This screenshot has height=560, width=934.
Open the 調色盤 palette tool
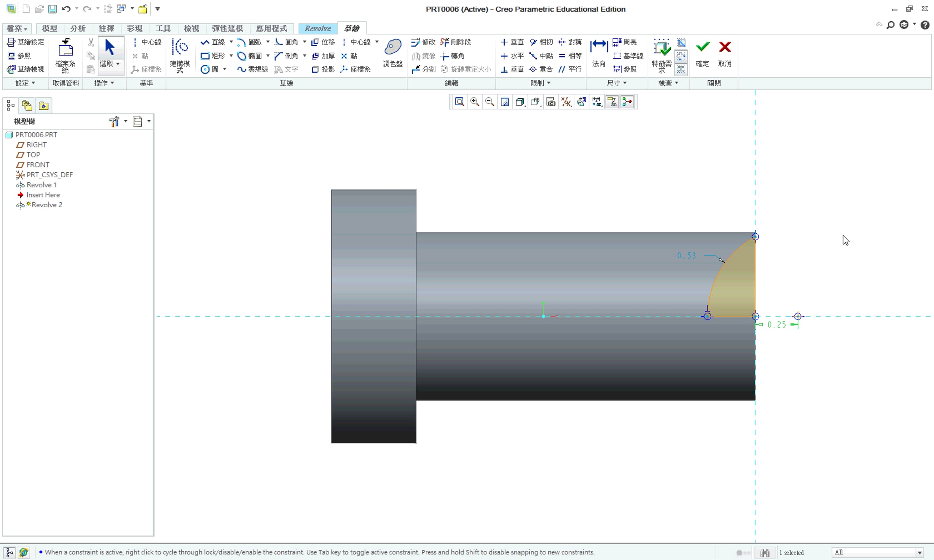(393, 53)
